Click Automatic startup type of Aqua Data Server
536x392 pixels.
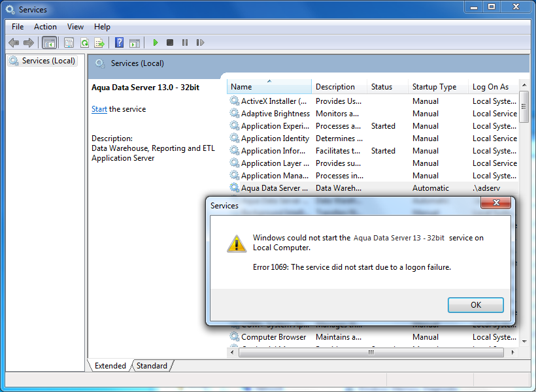click(x=430, y=188)
